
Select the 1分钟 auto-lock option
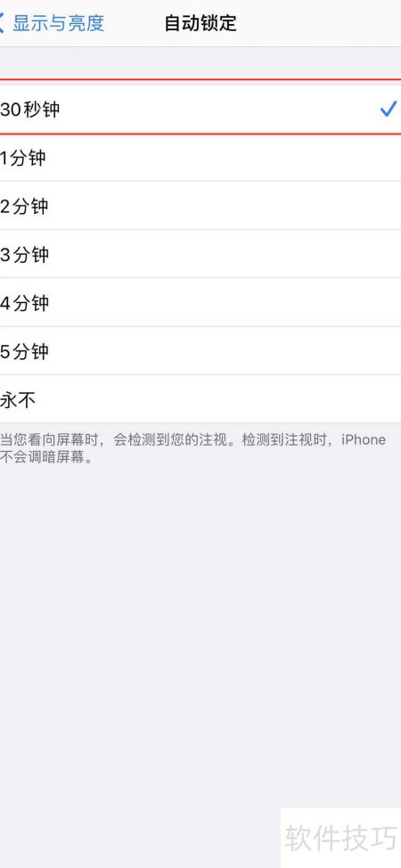tap(200, 157)
